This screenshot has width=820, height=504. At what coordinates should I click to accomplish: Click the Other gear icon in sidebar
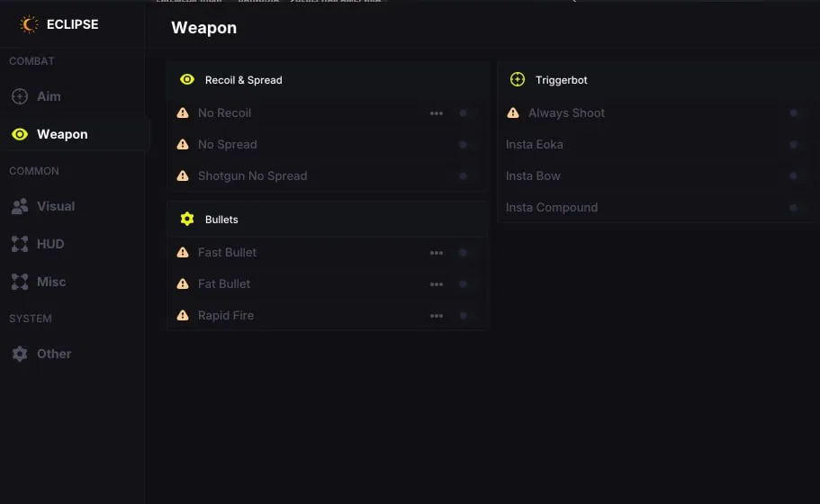(x=20, y=354)
